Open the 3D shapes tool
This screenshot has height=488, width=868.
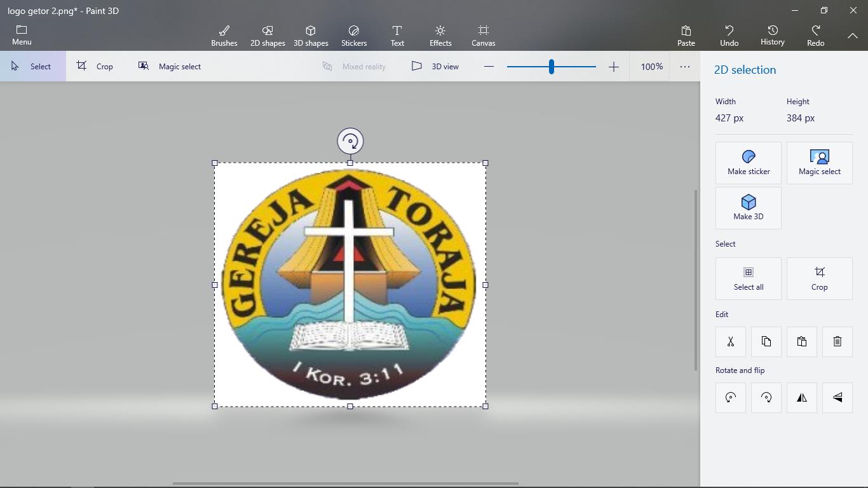click(x=311, y=36)
